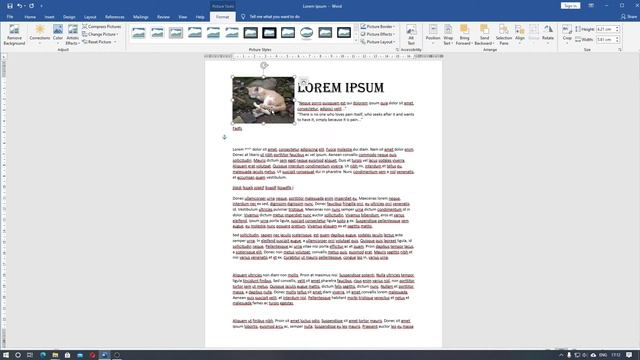Click Compress Pictures
The image size is (640, 360).
click(102, 27)
